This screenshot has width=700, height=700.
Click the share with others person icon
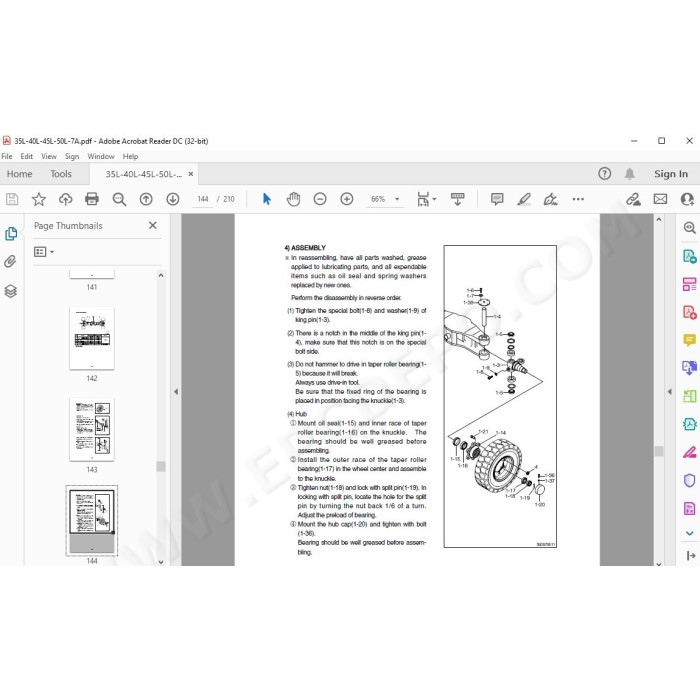[x=687, y=199]
